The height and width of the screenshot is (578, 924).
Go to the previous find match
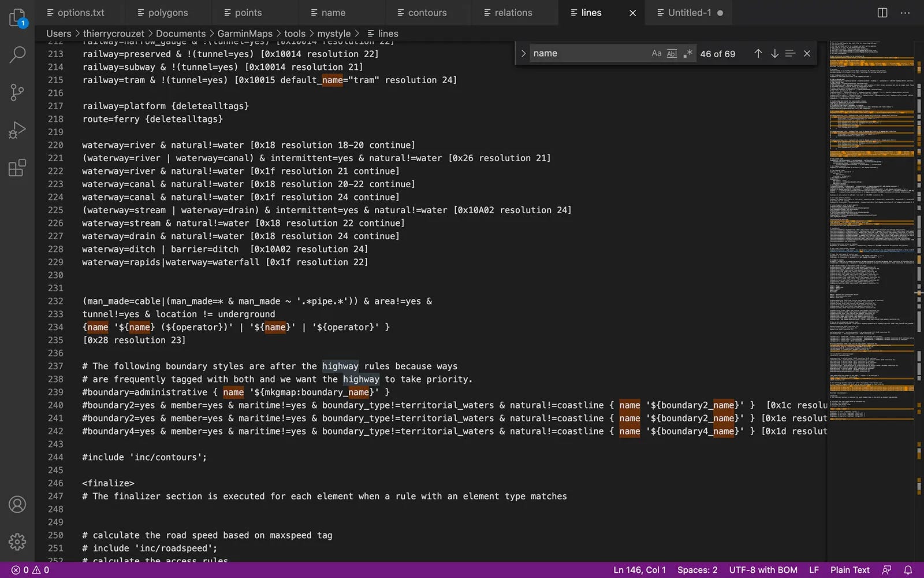[758, 53]
